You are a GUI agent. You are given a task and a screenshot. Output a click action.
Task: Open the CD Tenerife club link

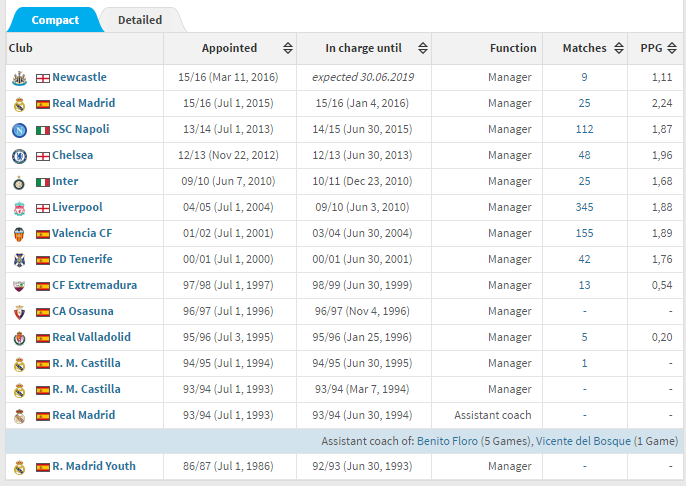(82, 259)
